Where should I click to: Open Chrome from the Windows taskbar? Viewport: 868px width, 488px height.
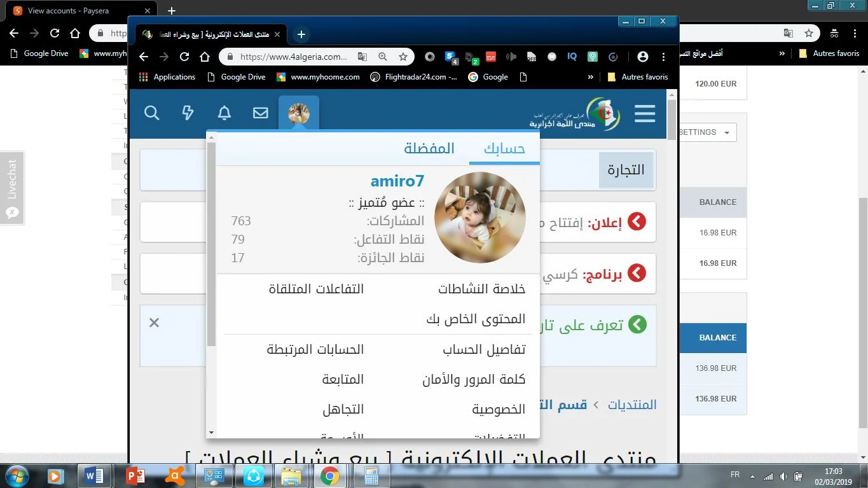pyautogui.click(x=329, y=475)
